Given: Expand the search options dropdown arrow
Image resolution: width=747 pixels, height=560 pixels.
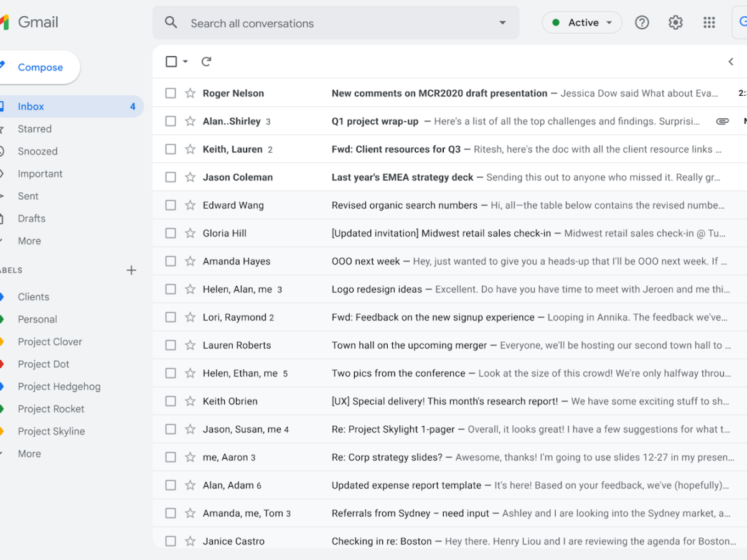Looking at the screenshot, I should 502,23.
